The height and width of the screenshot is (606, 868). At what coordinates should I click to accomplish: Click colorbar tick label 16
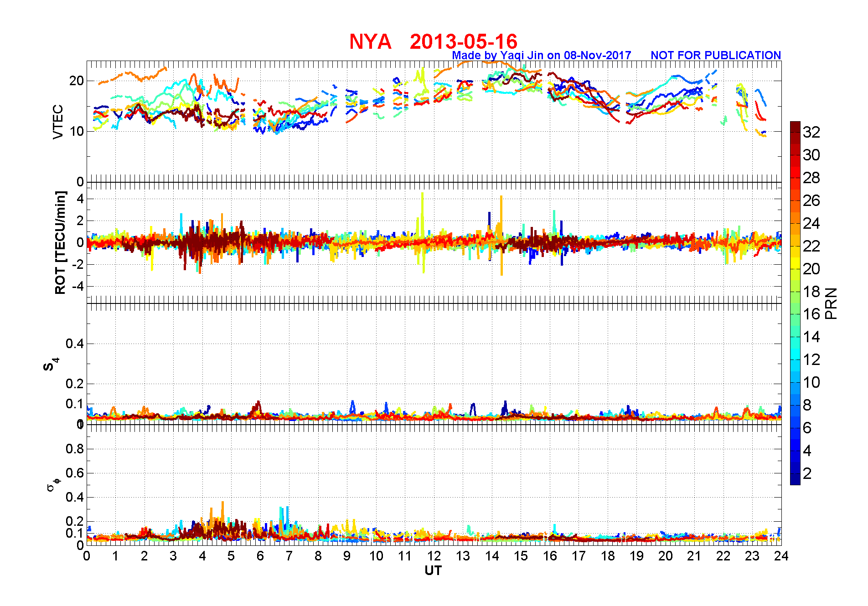click(x=811, y=314)
